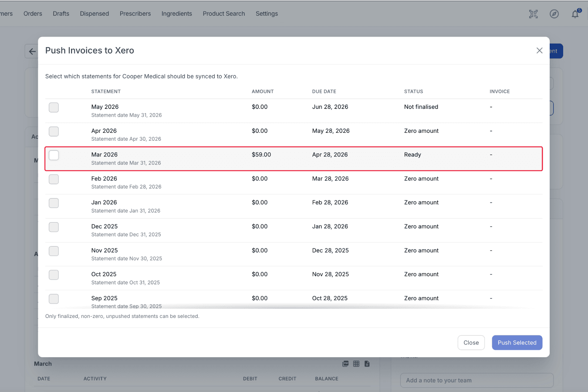
Task: Select the Mar 2026 statement checkbox
Action: [x=54, y=155]
